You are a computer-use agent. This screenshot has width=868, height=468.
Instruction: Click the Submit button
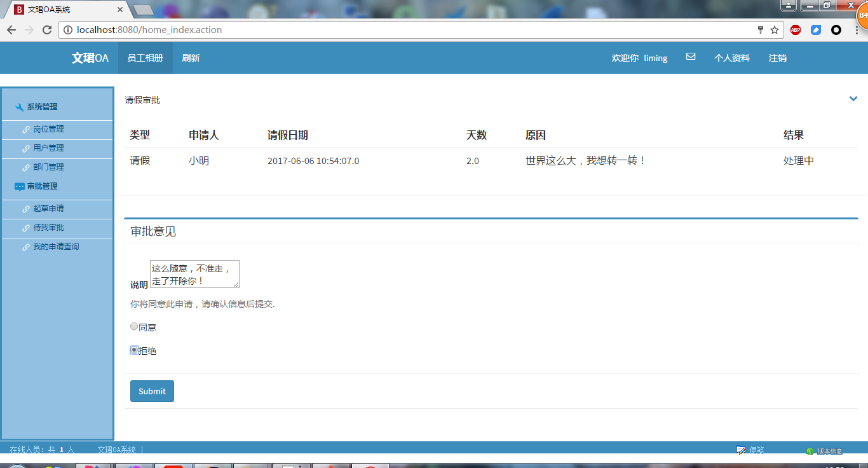152,391
